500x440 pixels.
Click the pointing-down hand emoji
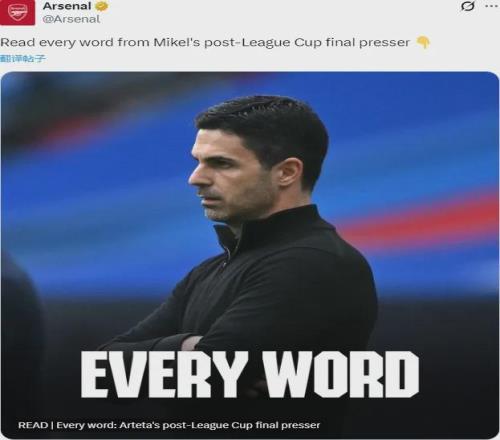[423, 43]
